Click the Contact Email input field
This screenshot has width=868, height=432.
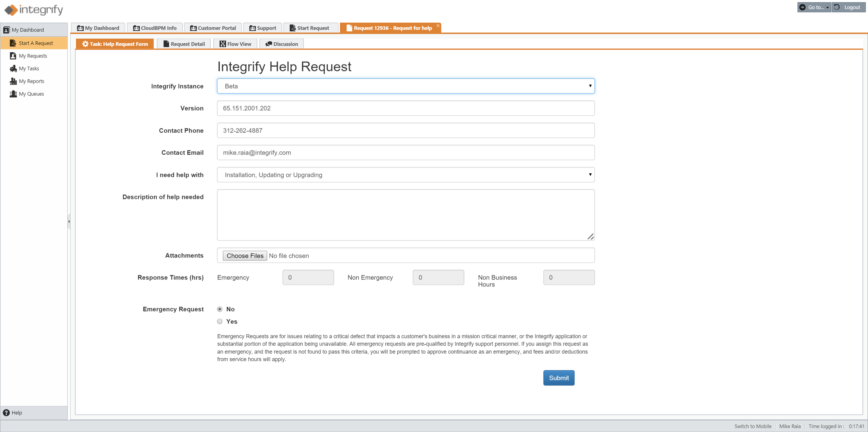(x=406, y=153)
